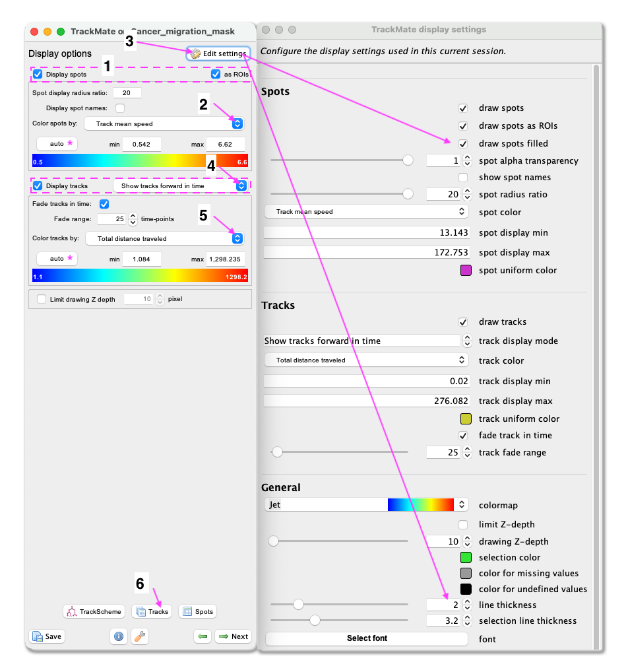Click the wrench actions icon button

click(x=140, y=636)
